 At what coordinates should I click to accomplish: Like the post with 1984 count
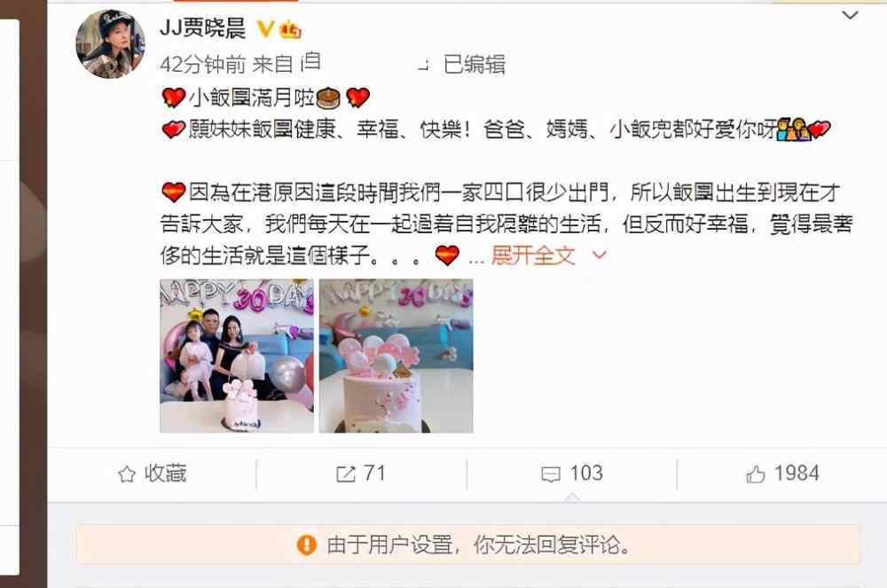[782, 474]
